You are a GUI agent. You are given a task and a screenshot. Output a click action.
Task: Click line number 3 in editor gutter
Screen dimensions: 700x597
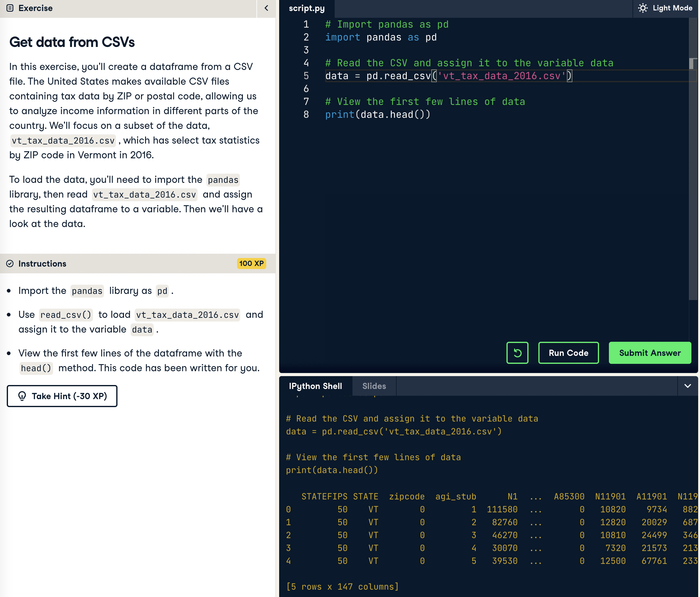point(306,50)
